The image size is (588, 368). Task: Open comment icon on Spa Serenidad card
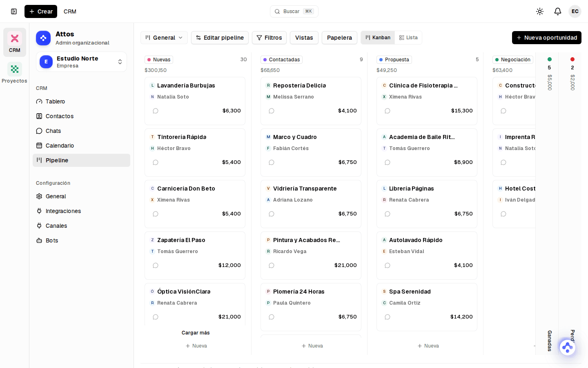pos(388,317)
